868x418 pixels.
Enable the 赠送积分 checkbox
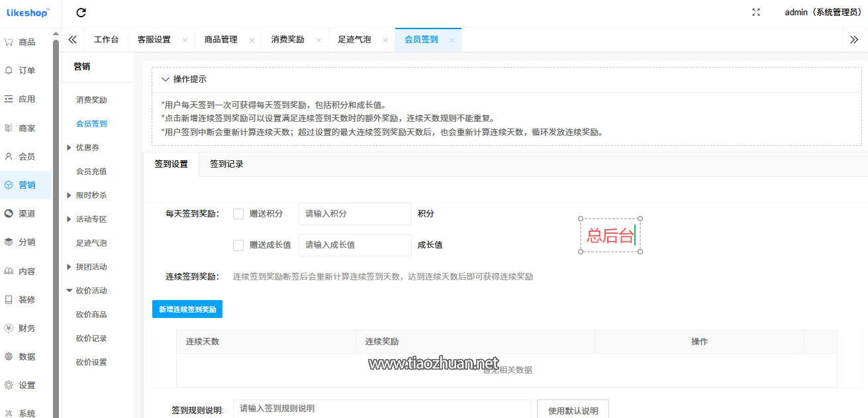pyautogui.click(x=238, y=214)
